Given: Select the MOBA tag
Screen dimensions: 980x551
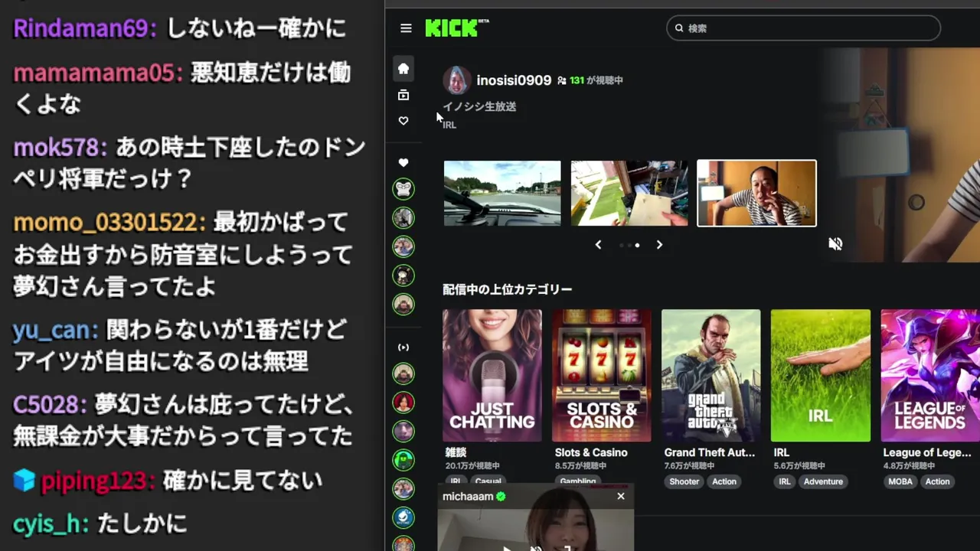Looking at the screenshot, I should coord(900,481).
